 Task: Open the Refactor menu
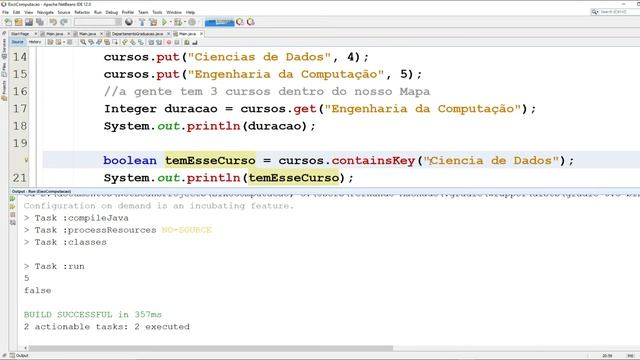coord(82,12)
